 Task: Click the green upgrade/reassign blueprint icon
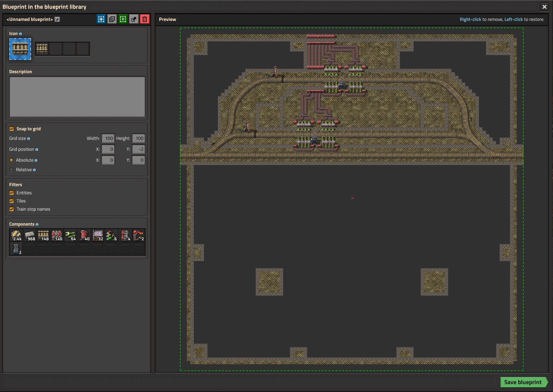123,19
